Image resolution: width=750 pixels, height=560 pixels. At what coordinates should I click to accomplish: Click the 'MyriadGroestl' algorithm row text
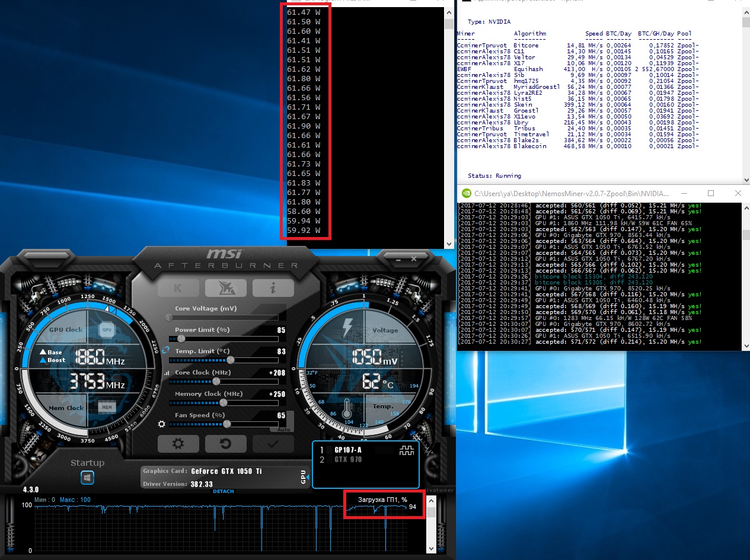537,87
